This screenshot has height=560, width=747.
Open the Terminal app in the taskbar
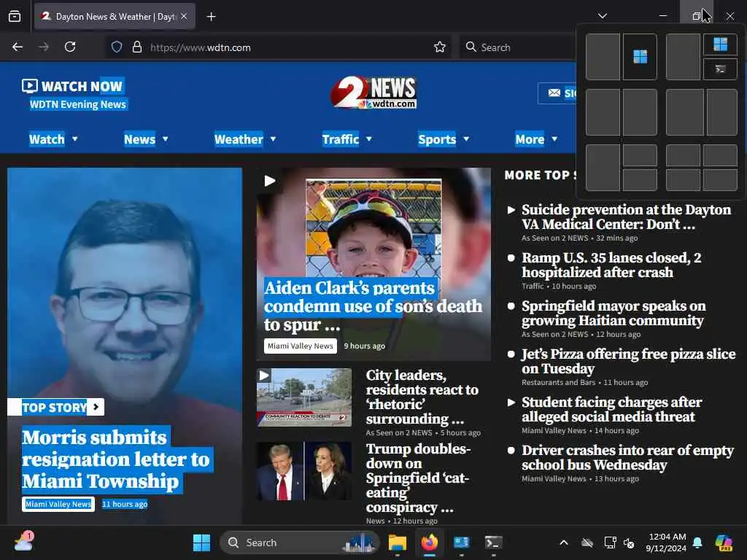pyautogui.click(x=493, y=542)
